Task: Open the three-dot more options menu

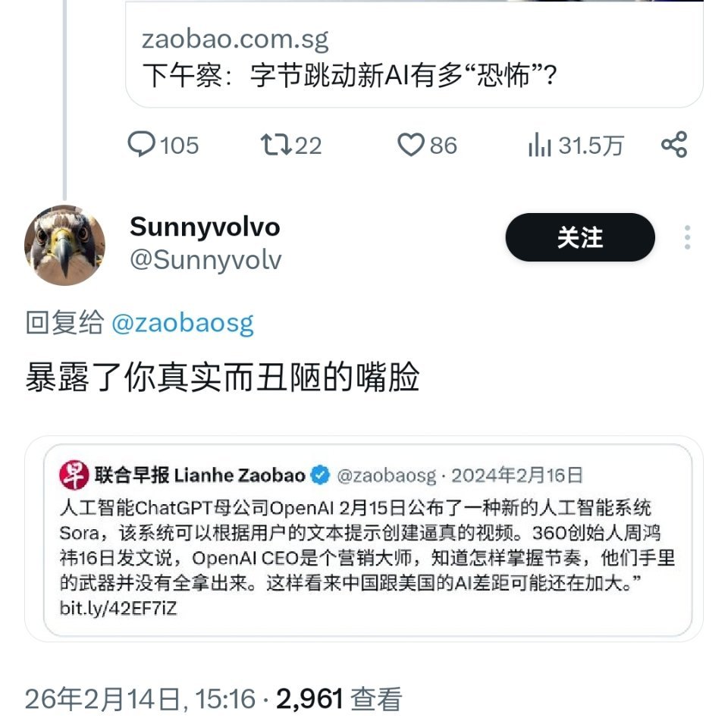Action: click(687, 237)
